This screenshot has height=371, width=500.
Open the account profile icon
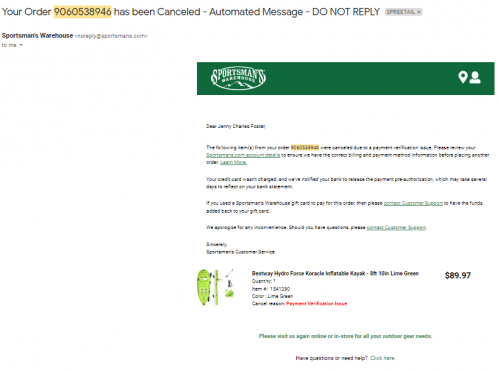pyautogui.click(x=475, y=78)
